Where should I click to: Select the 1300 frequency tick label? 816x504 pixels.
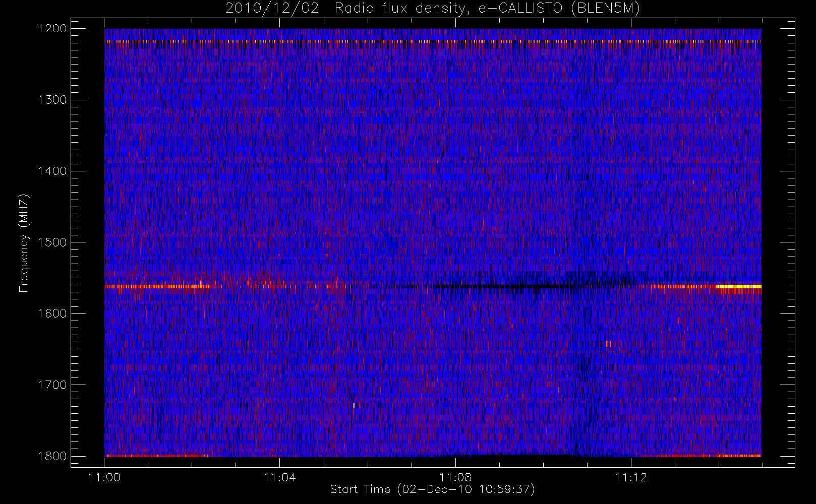(52, 100)
